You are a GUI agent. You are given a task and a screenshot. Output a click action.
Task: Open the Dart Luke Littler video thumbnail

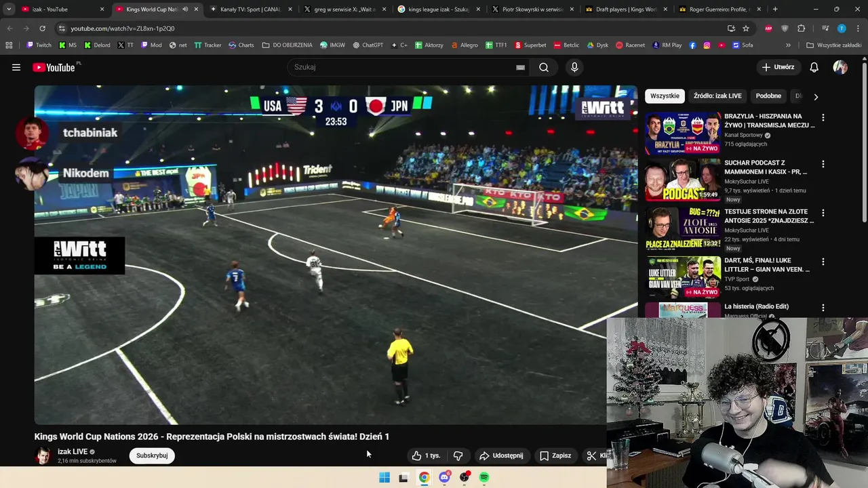click(x=683, y=278)
